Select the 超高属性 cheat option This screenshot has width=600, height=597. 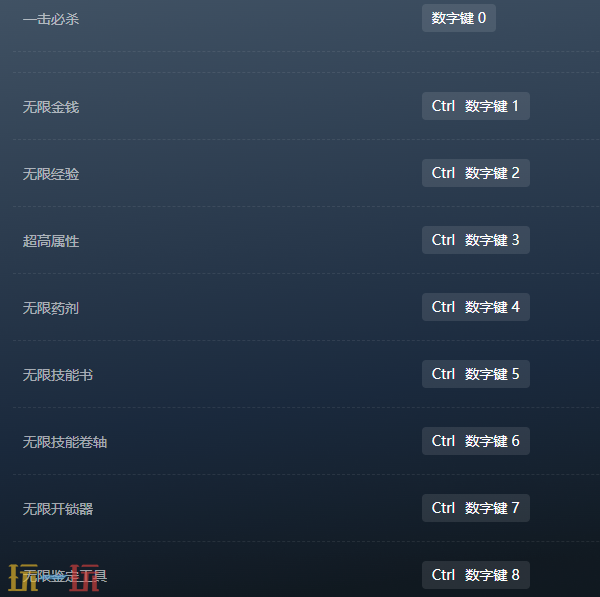point(51,241)
